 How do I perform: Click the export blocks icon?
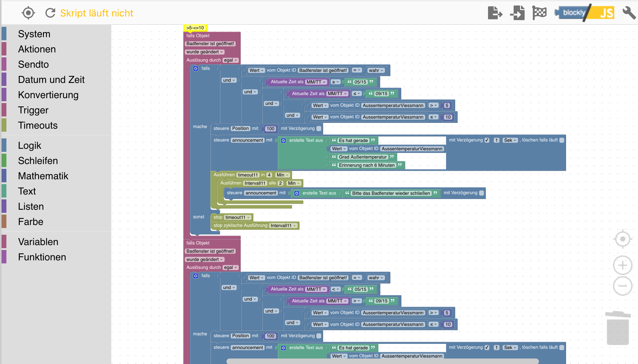click(495, 13)
